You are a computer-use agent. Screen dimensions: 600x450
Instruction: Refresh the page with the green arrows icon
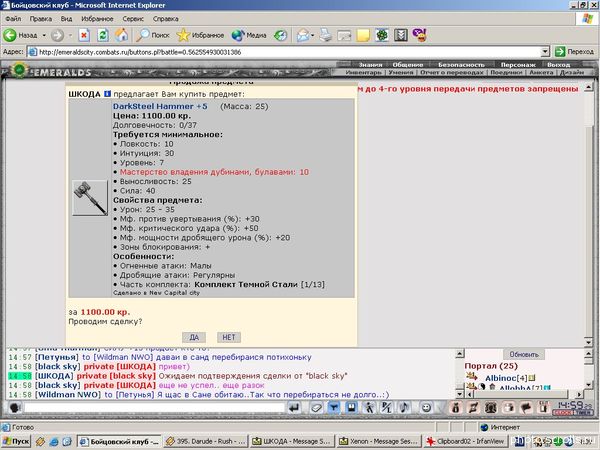pos(103,35)
